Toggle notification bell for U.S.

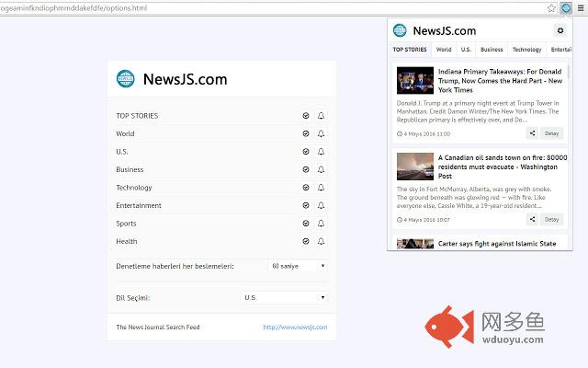coord(321,152)
